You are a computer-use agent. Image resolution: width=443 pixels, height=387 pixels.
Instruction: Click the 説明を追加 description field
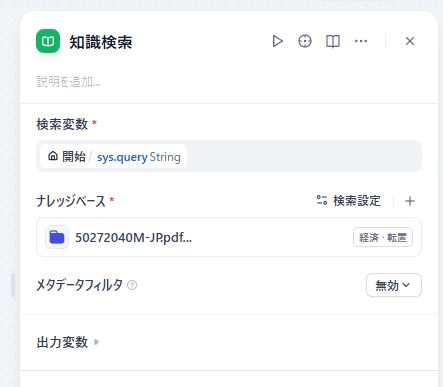69,81
